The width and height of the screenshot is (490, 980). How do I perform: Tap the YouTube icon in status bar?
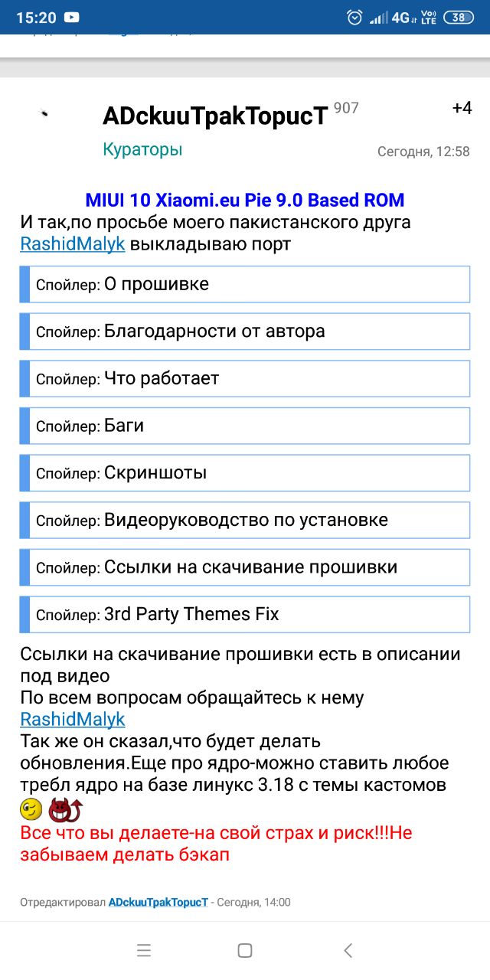tap(72, 17)
